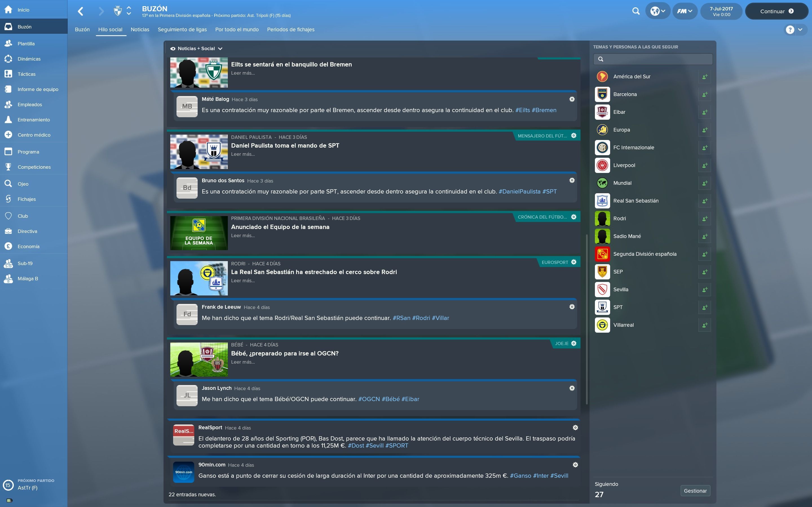Image resolution: width=812 pixels, height=507 pixels.
Task: Open the Periodos de fichajes tab
Action: click(291, 30)
